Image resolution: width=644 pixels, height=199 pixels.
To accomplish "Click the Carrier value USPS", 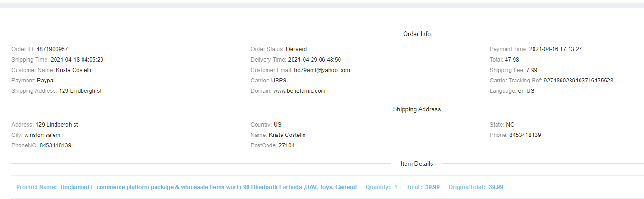I will [279, 81].
